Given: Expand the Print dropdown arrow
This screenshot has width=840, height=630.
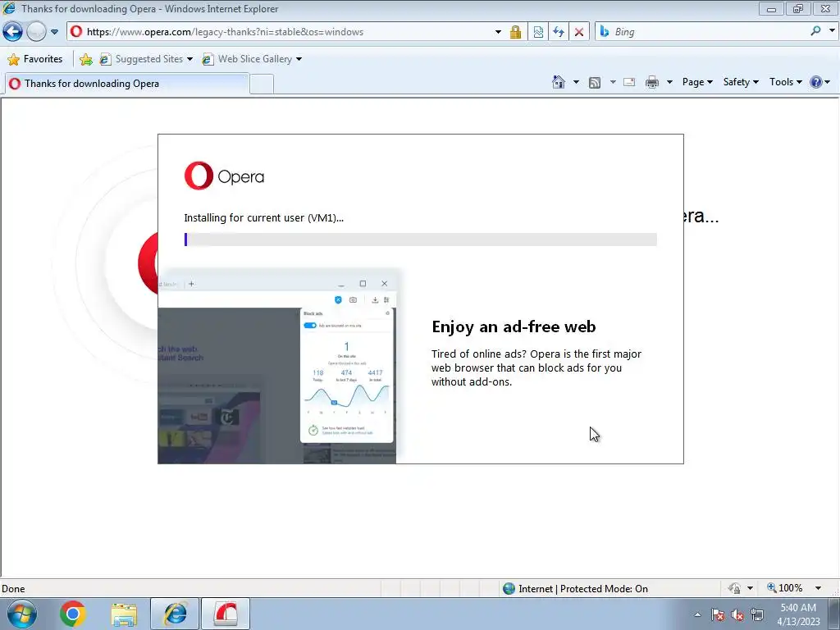Looking at the screenshot, I should click(x=669, y=82).
